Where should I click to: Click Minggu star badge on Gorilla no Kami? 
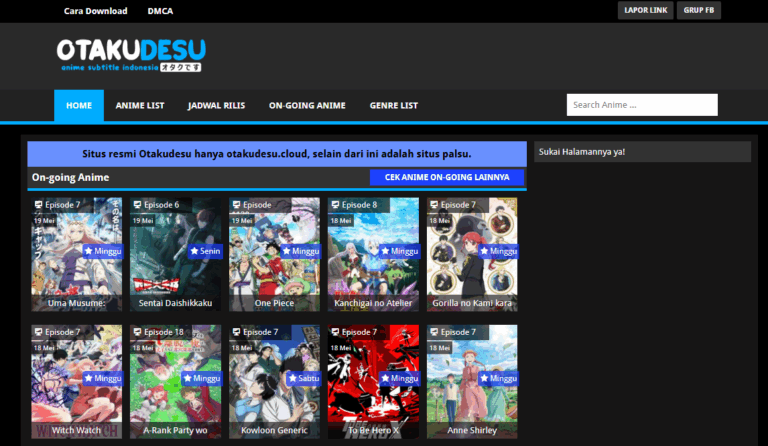pos(499,251)
